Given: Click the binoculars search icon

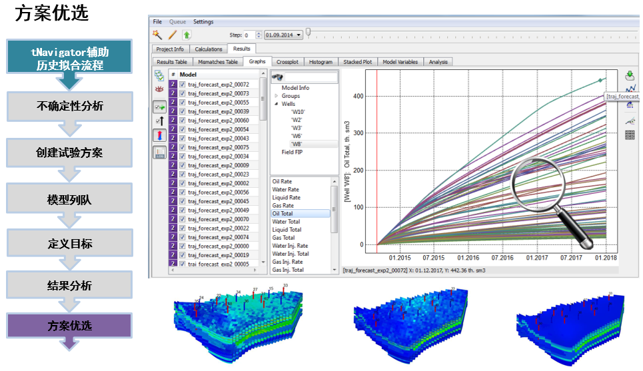Looking at the screenshot, I should coord(278,77).
